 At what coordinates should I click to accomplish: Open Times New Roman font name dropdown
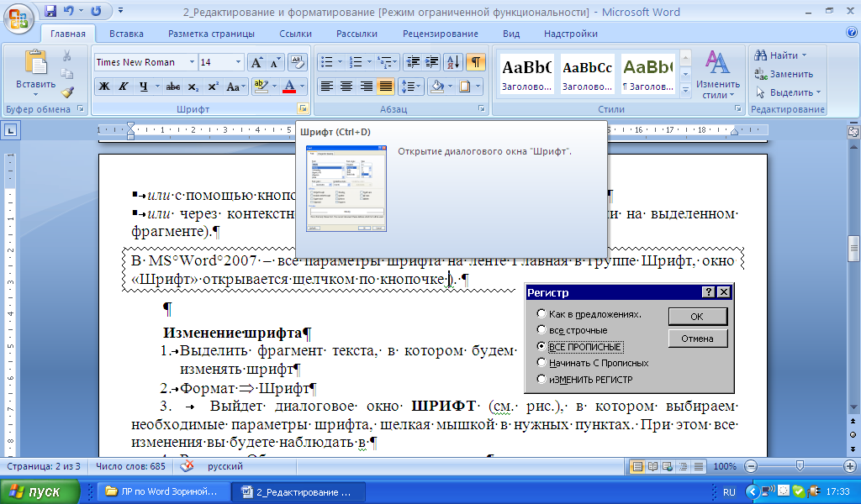192,62
